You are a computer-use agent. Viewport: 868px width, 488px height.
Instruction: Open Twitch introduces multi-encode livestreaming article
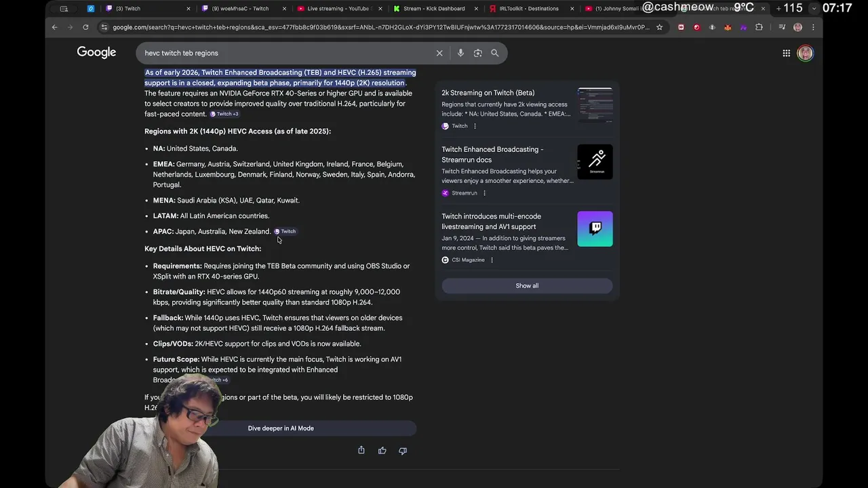491,222
